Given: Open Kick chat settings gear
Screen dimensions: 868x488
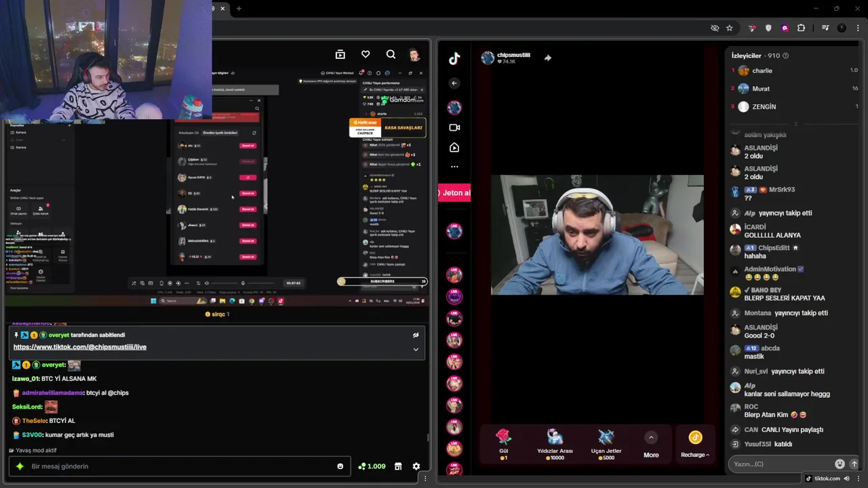Looking at the screenshot, I should 416,466.
